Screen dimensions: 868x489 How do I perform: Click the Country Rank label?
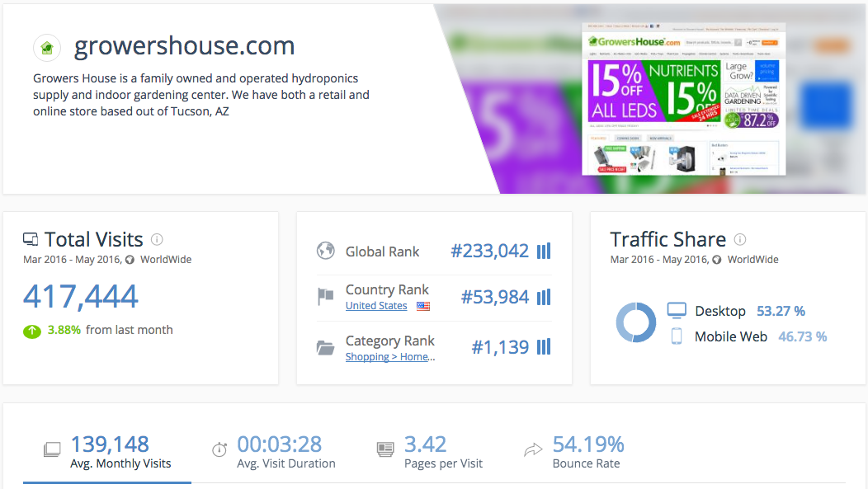point(387,290)
